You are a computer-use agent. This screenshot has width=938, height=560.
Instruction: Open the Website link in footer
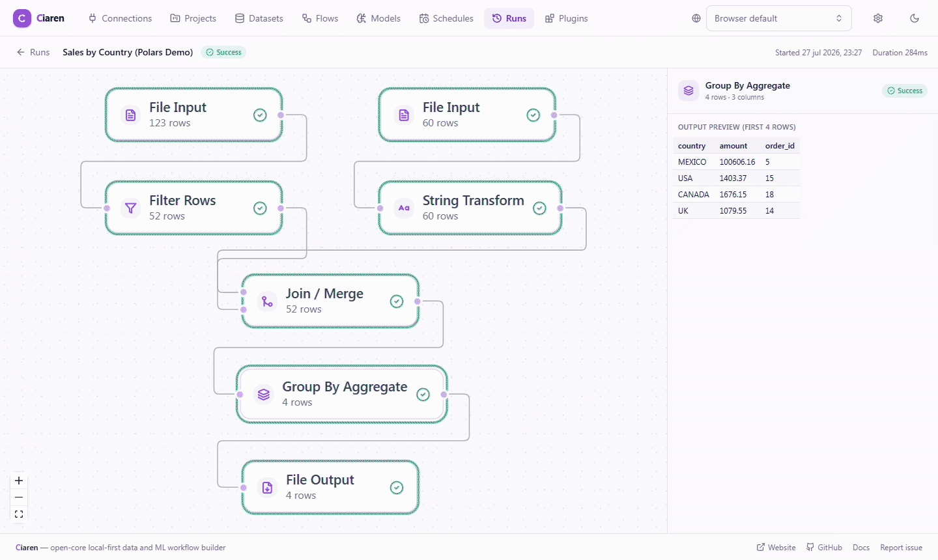click(776, 548)
